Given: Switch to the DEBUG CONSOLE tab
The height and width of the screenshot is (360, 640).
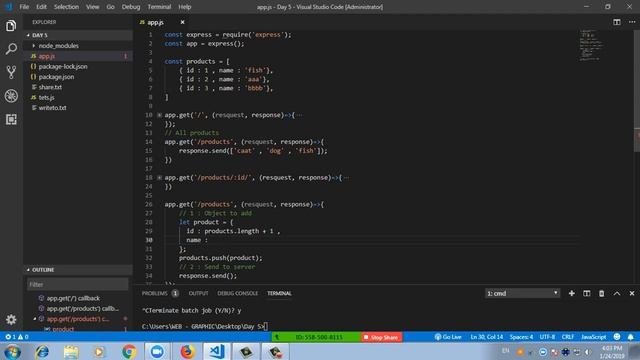Looking at the screenshot, I should click(x=238, y=293).
